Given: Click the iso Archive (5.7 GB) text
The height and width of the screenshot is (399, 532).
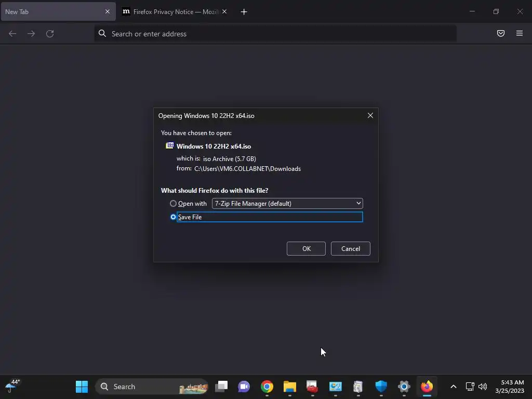Looking at the screenshot, I should [x=229, y=159].
